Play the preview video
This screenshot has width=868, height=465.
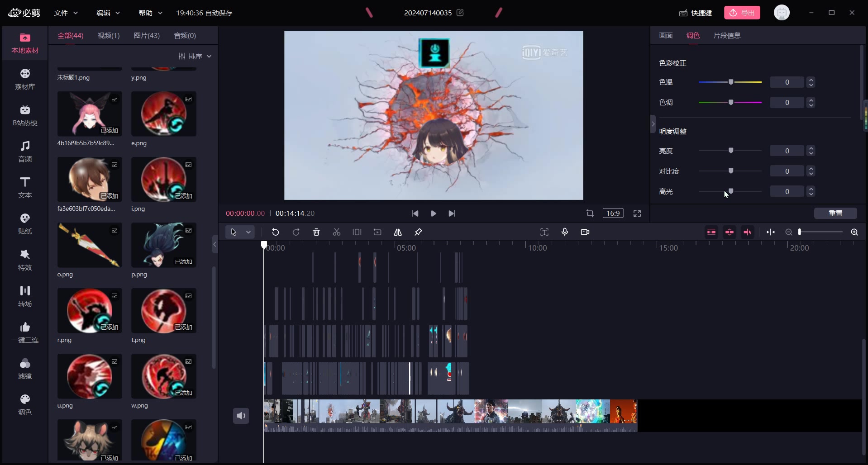pyautogui.click(x=434, y=214)
